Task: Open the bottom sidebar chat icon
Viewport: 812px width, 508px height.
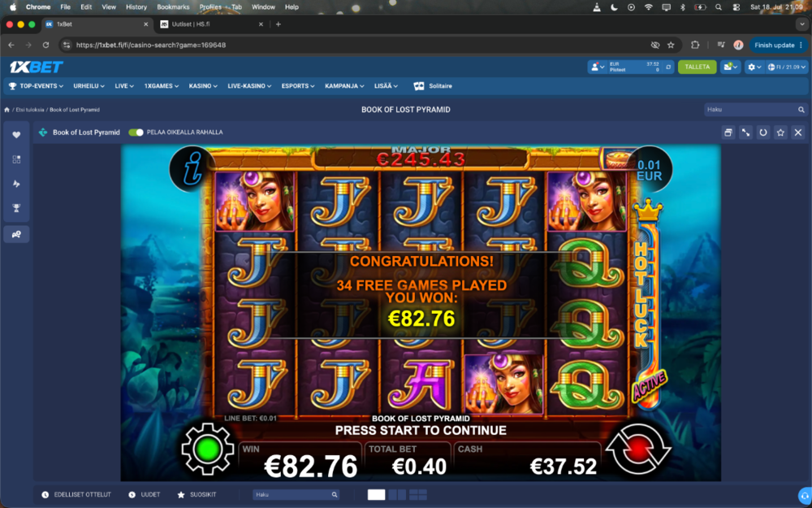Action: 16,234
